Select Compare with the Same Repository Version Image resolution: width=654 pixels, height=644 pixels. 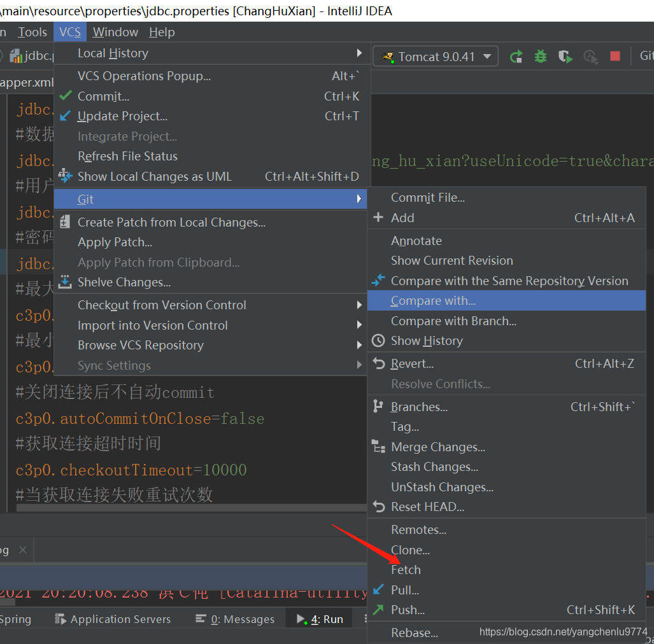507,281
